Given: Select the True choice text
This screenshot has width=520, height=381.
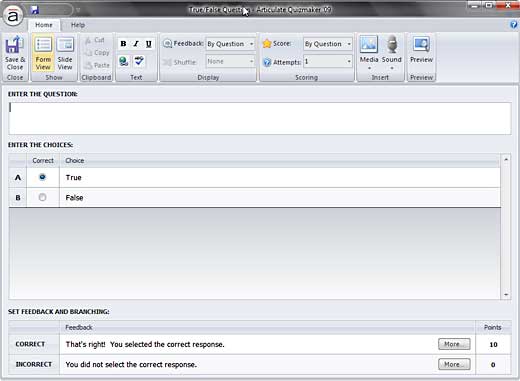Looking at the screenshot, I should [x=74, y=177].
